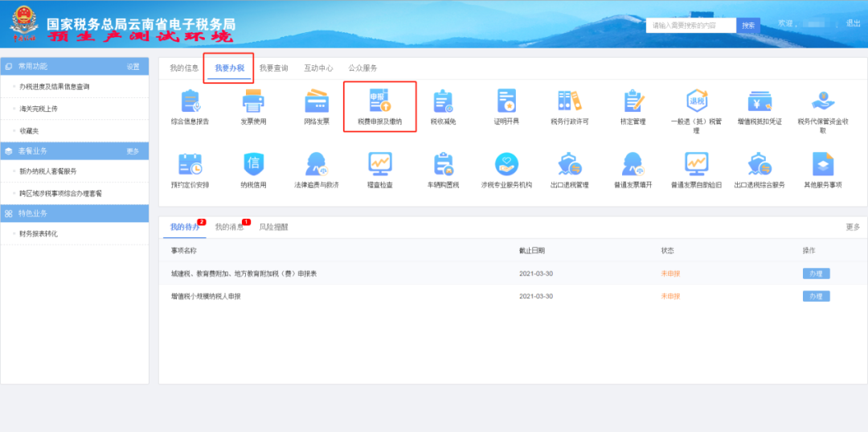Open 稽查检查 monitor icon
The height and width of the screenshot is (432, 868).
pyautogui.click(x=379, y=164)
